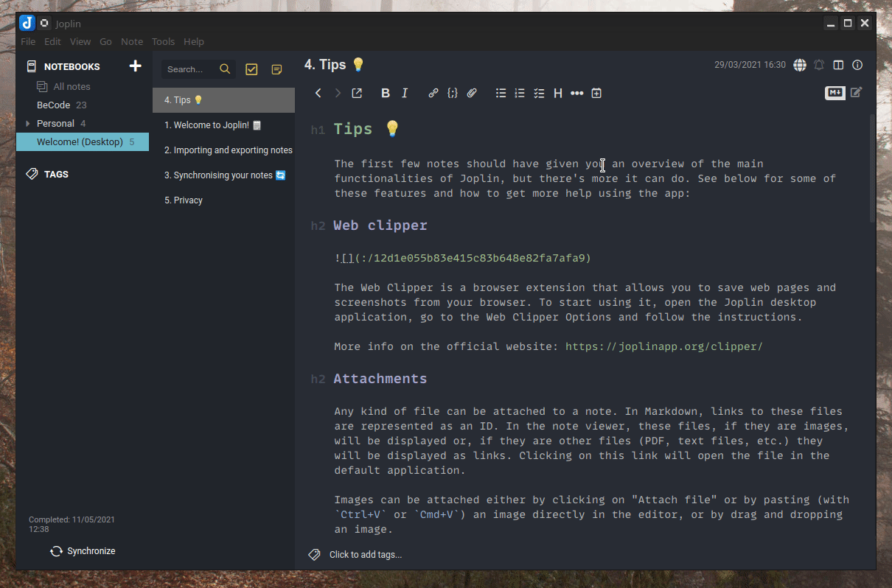Image resolution: width=892 pixels, height=588 pixels.
Task: Set an alarm with bell icon
Action: click(819, 65)
